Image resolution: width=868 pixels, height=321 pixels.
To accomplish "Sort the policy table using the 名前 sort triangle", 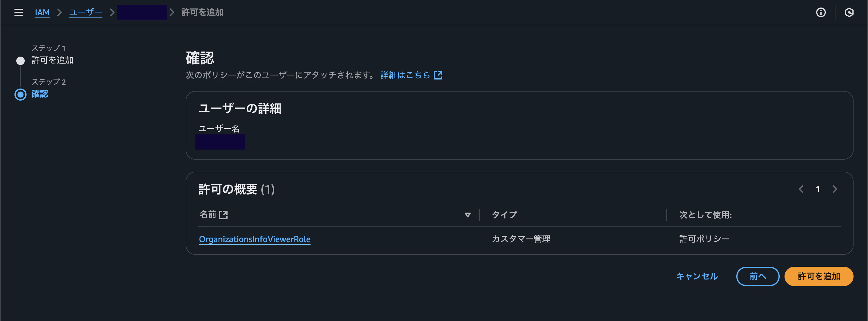I will pyautogui.click(x=468, y=215).
